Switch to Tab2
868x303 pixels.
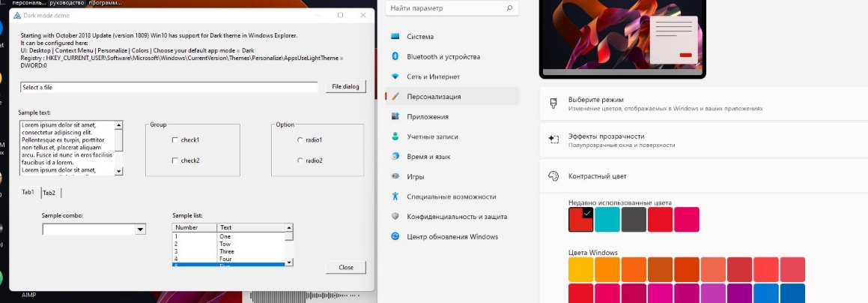49,193
